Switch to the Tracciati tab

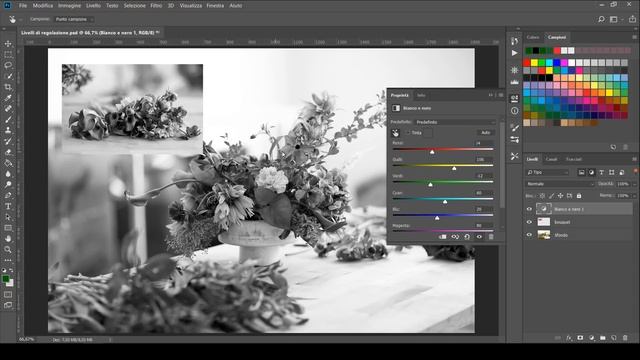573,159
